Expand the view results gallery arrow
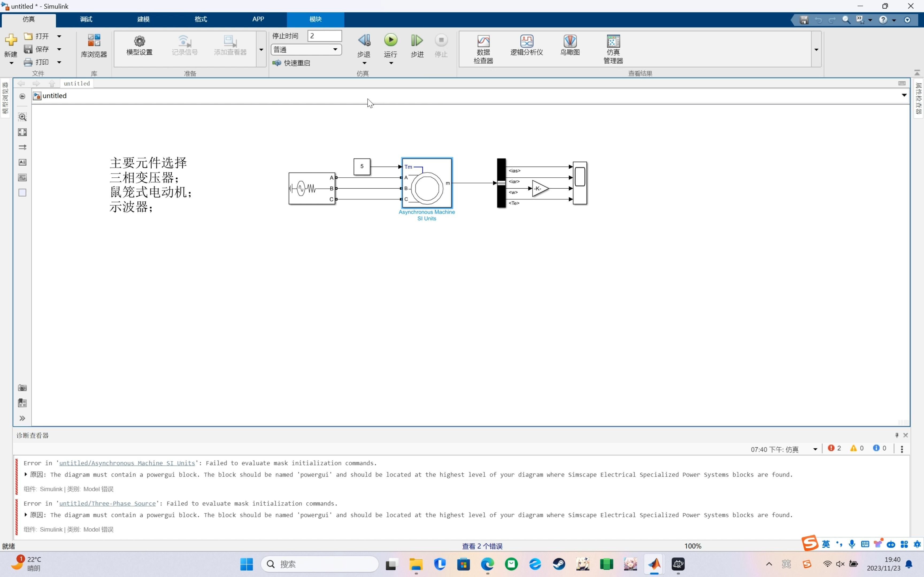The width and height of the screenshot is (924, 577). (816, 50)
